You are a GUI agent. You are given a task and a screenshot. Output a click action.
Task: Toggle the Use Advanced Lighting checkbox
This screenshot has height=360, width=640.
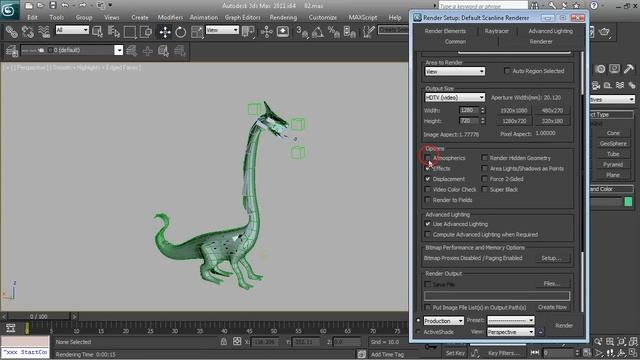[x=427, y=224]
